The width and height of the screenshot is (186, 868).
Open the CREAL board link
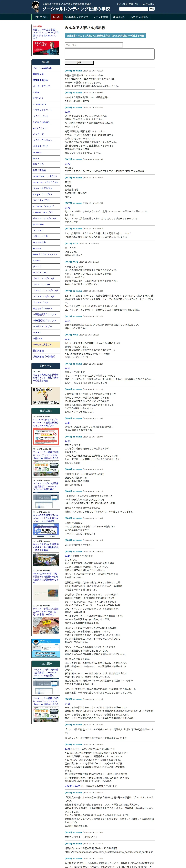click(46, 92)
